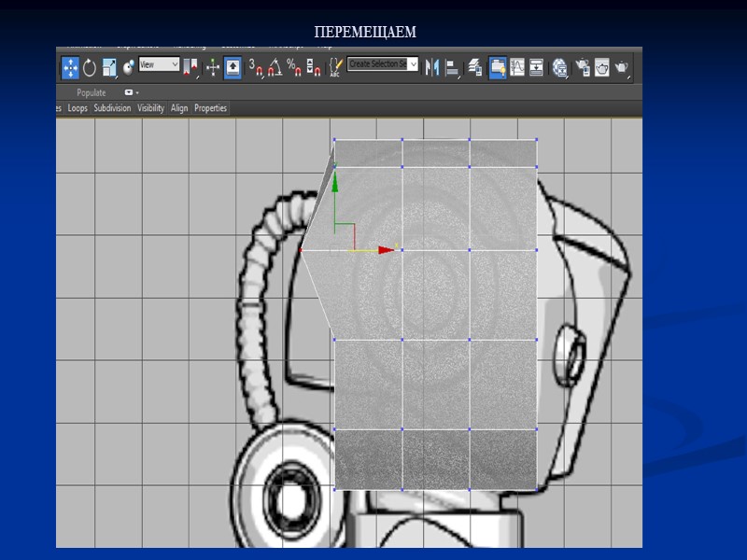Open the Populate ribbon tab
This screenshot has width=747, height=560.
click(91, 92)
